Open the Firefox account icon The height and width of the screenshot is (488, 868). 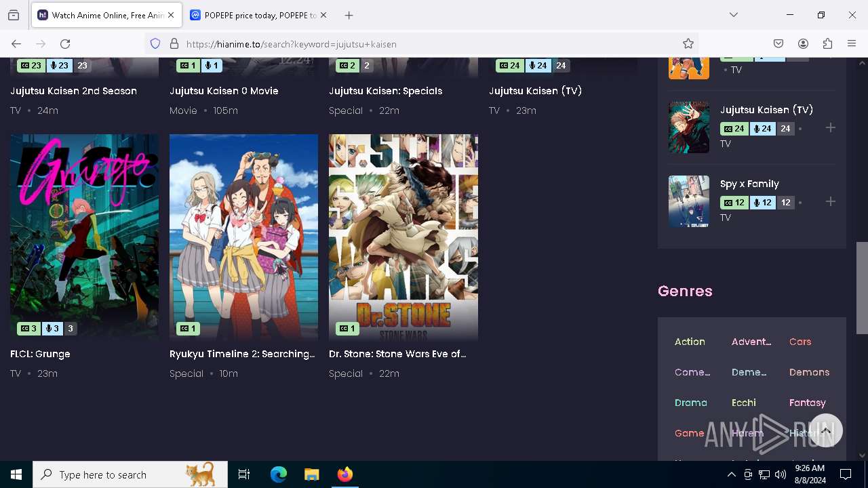coord(803,44)
